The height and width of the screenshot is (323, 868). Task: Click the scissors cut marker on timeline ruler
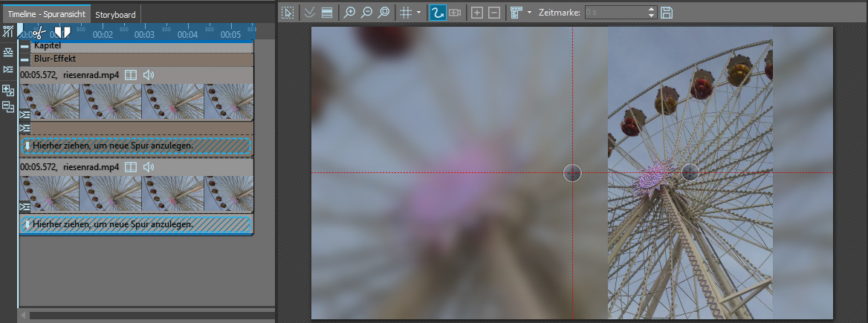click(x=39, y=33)
